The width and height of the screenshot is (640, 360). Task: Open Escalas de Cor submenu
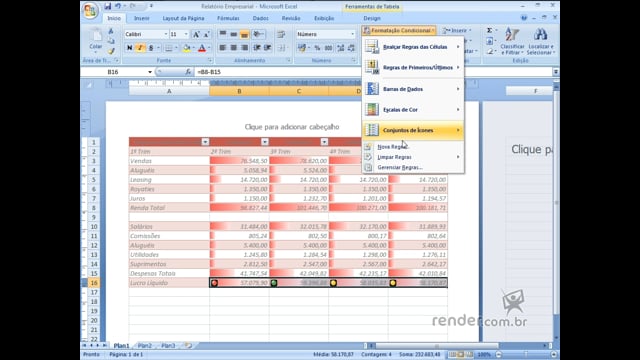[x=413, y=109]
